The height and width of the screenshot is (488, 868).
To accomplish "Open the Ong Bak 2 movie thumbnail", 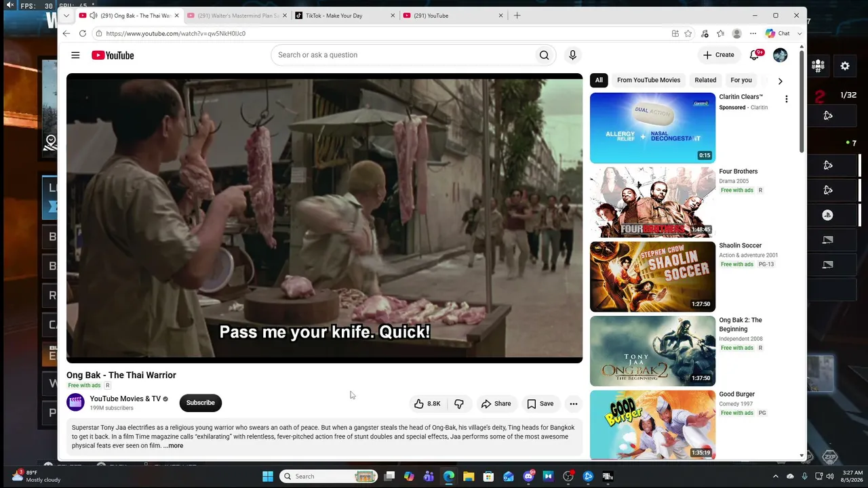I will (652, 351).
